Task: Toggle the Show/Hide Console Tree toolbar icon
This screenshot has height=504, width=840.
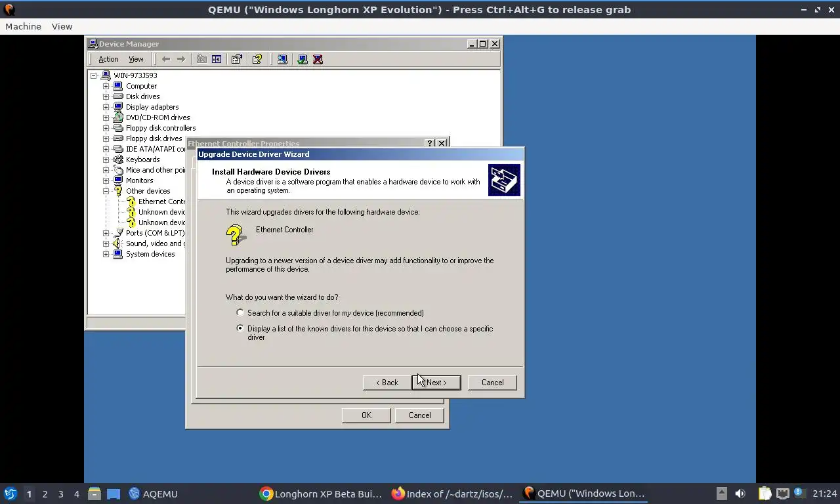Action: (217, 59)
